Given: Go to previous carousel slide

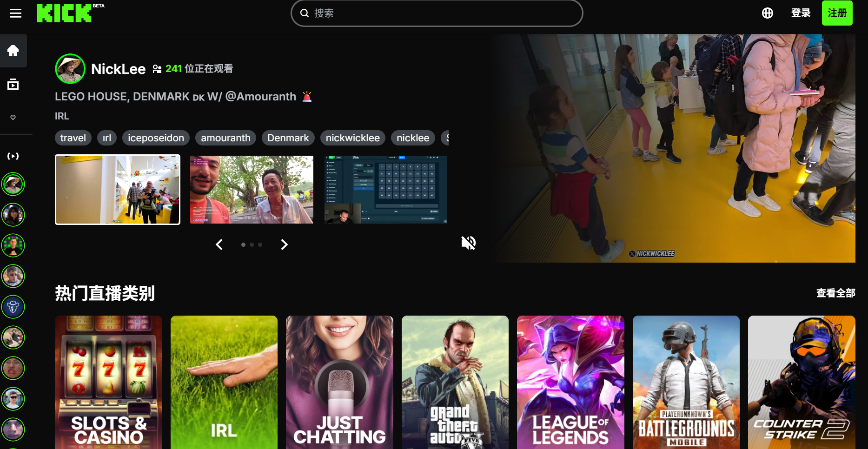Looking at the screenshot, I should 219,244.
